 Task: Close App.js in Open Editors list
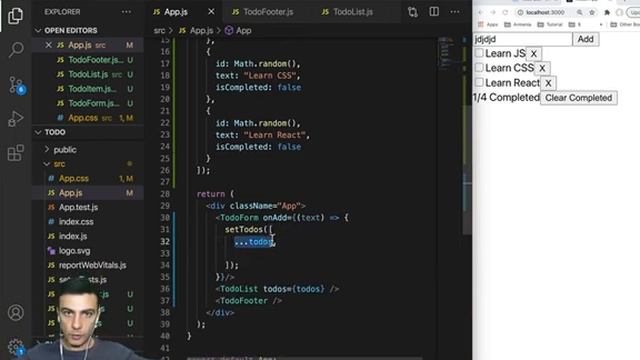[x=49, y=45]
